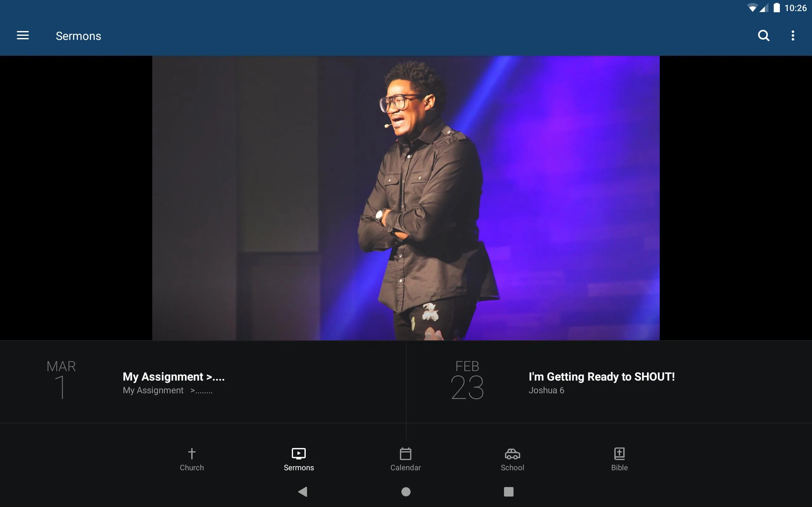Tap the overflow menu icon
812x507 pixels.
tap(793, 35)
